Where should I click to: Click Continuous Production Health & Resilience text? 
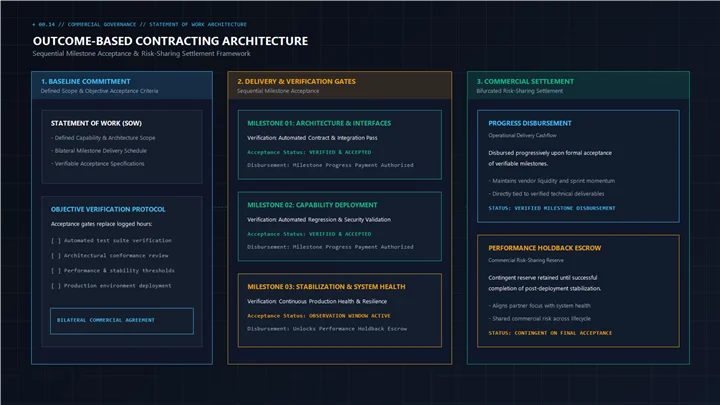click(317, 301)
